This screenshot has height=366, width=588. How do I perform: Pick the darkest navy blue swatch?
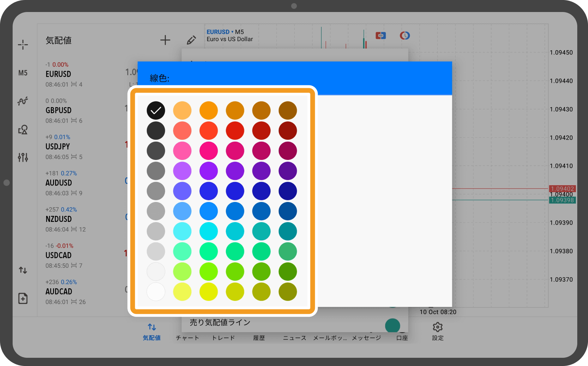click(288, 191)
